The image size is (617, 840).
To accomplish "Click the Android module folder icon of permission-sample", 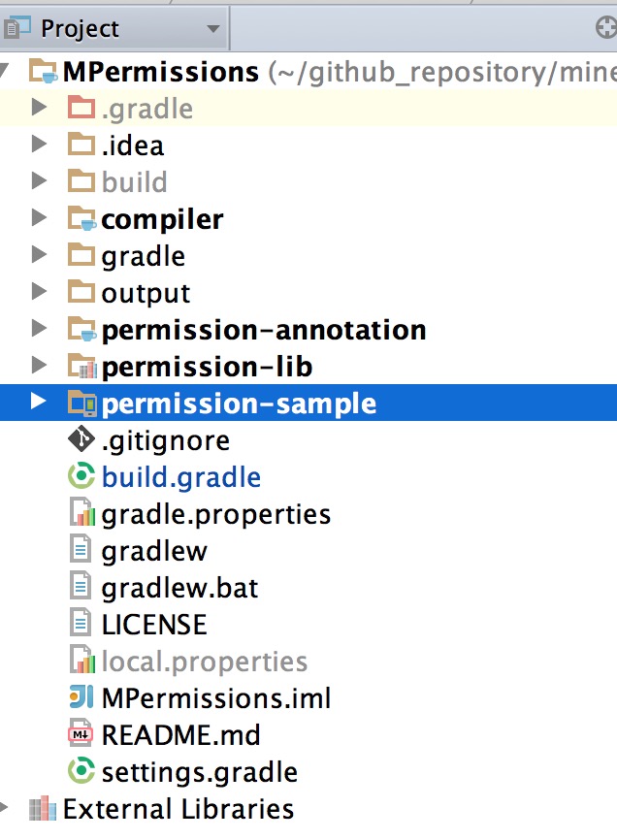I will [x=81, y=403].
